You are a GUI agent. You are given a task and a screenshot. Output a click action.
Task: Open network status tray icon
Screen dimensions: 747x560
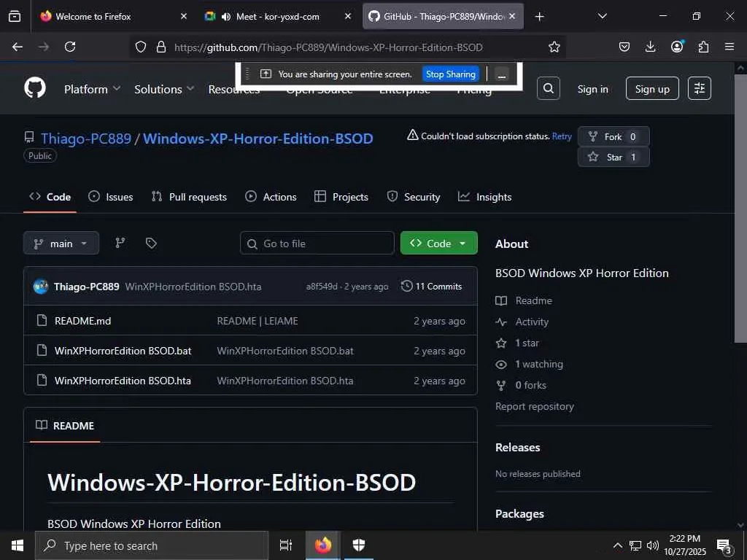[635, 545]
